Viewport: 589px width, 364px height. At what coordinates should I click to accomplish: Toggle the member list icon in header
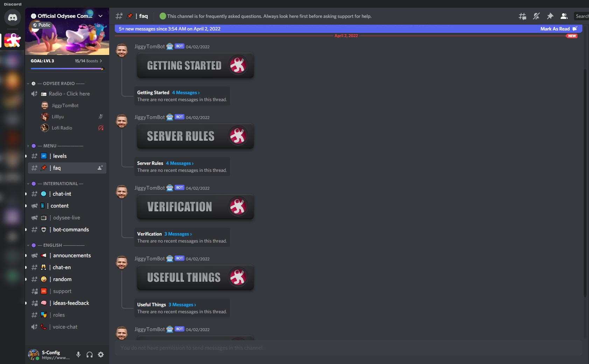[x=564, y=16]
